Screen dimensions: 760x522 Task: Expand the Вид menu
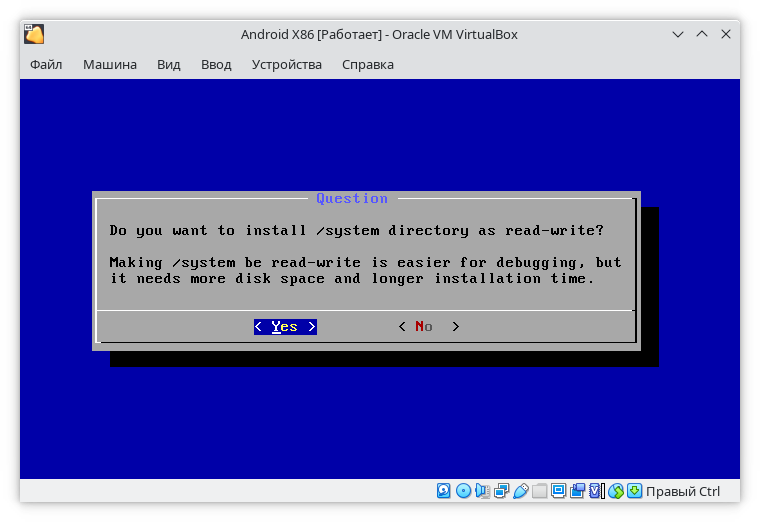169,64
